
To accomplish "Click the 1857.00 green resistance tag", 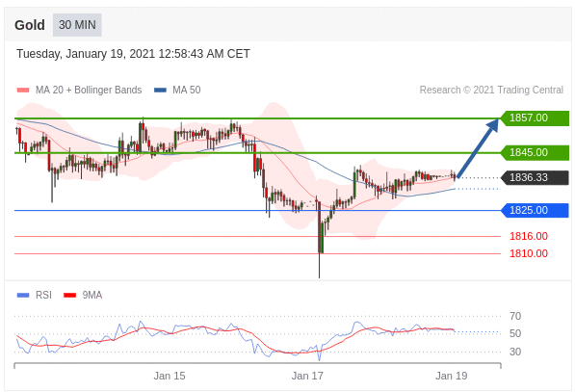I will [535, 118].
